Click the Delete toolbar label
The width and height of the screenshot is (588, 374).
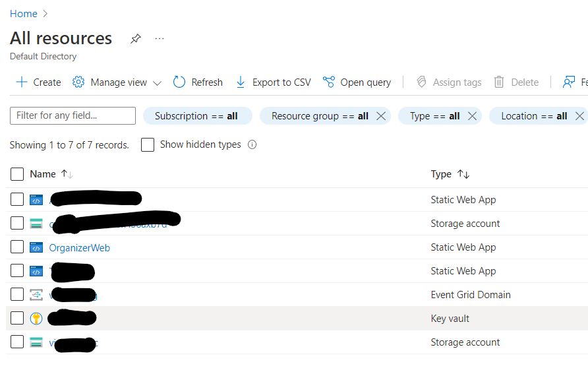(x=525, y=82)
